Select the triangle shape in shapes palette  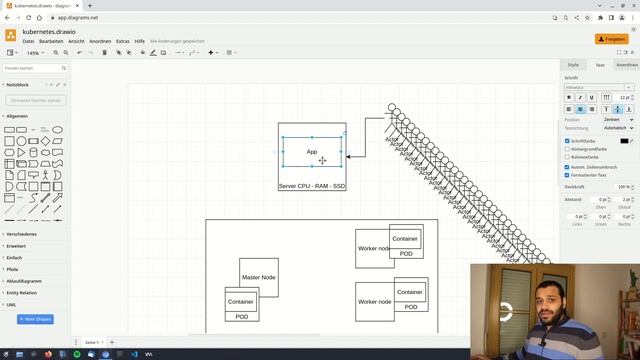(x=21, y=153)
